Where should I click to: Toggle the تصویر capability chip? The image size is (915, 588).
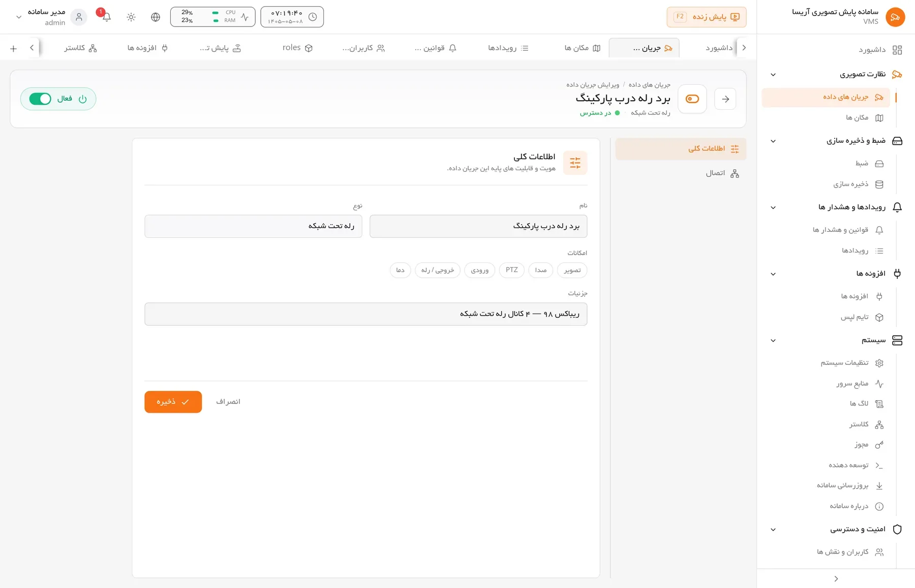click(x=572, y=270)
